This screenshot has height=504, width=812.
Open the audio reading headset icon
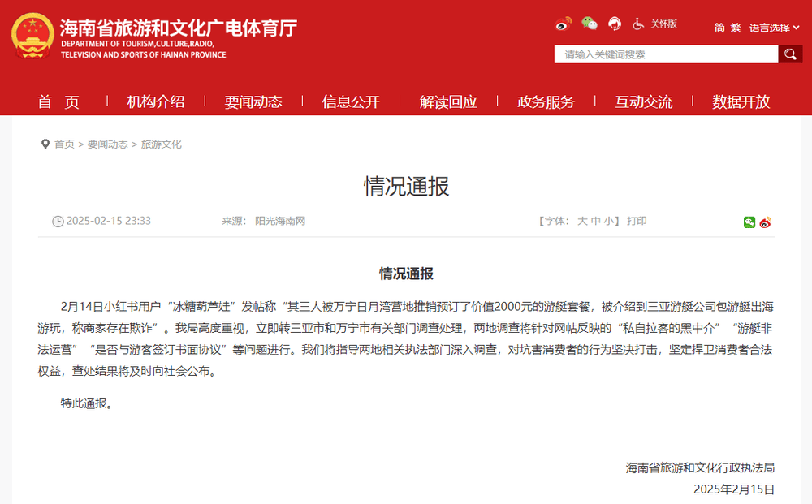(x=615, y=24)
